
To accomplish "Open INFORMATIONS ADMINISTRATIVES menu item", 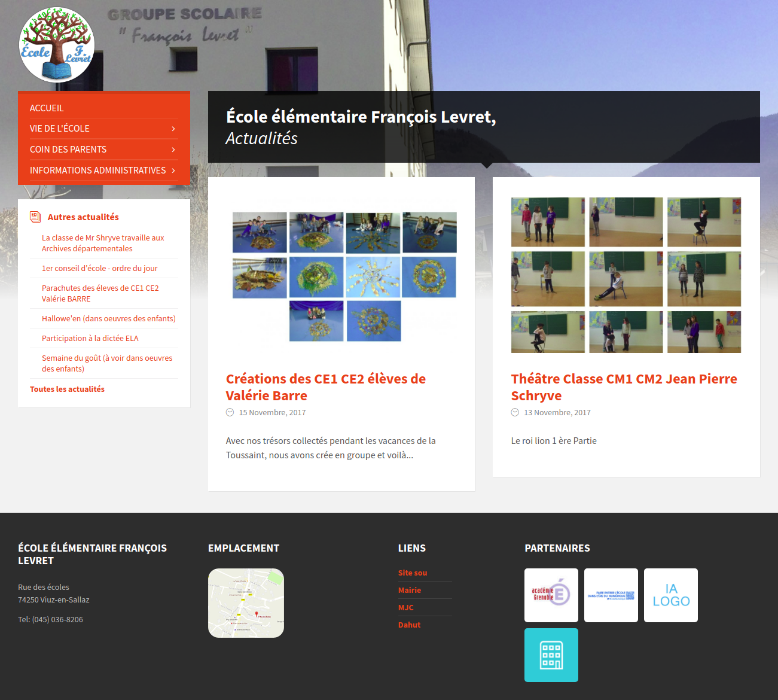I will point(104,171).
